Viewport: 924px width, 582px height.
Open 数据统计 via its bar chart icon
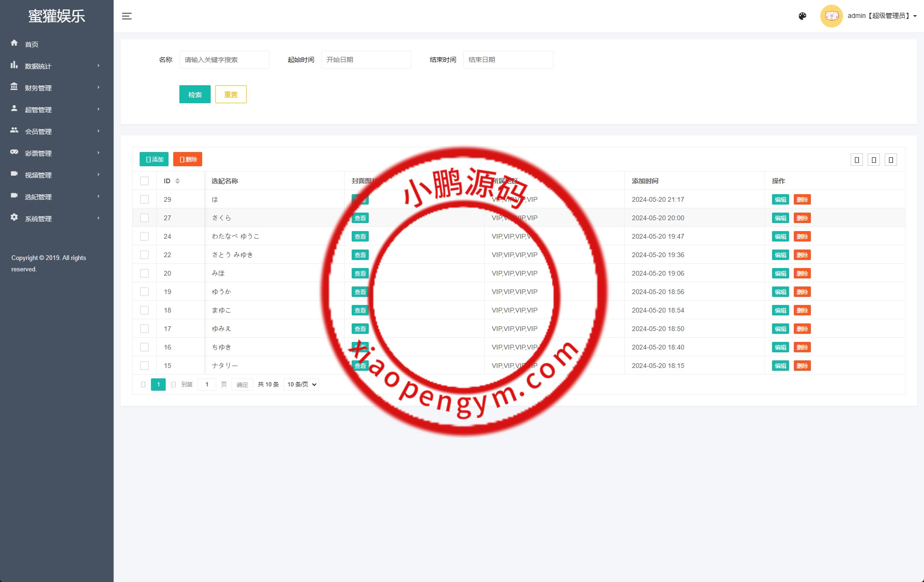(x=14, y=66)
